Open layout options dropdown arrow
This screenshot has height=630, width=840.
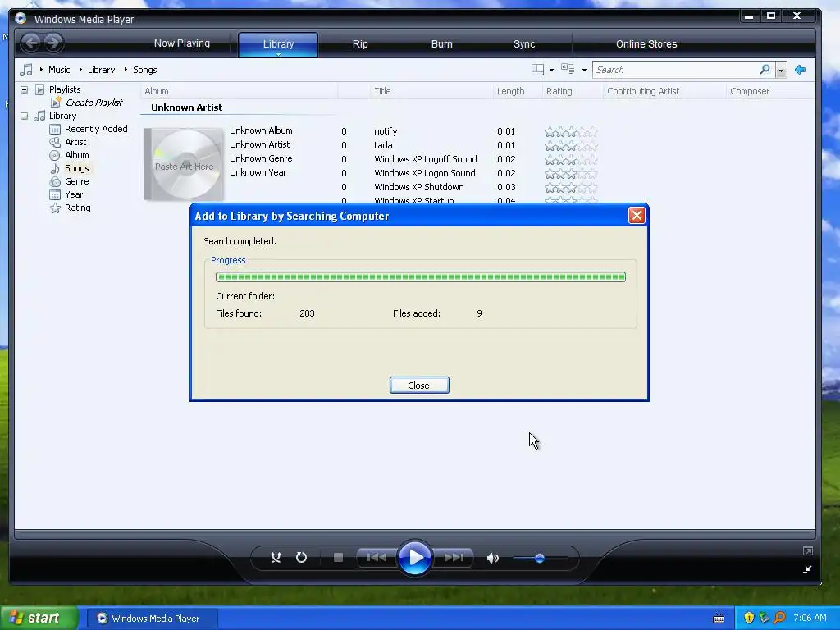tap(551, 71)
